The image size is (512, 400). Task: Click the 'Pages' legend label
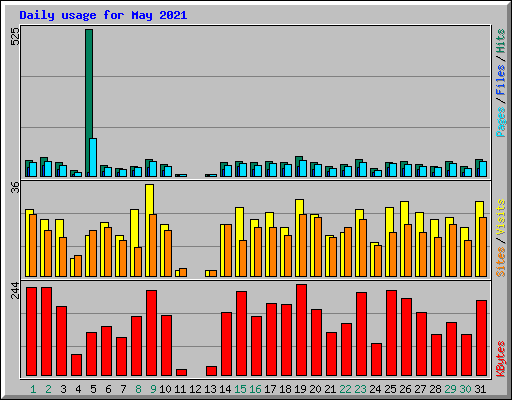(x=501, y=122)
